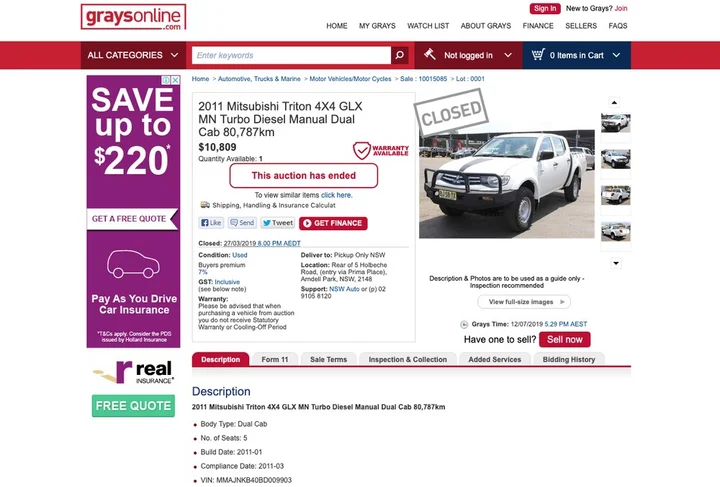Viewport: 720px width, 487px height.
Task: Close the ad with the X icon
Action: pyautogui.click(x=175, y=80)
